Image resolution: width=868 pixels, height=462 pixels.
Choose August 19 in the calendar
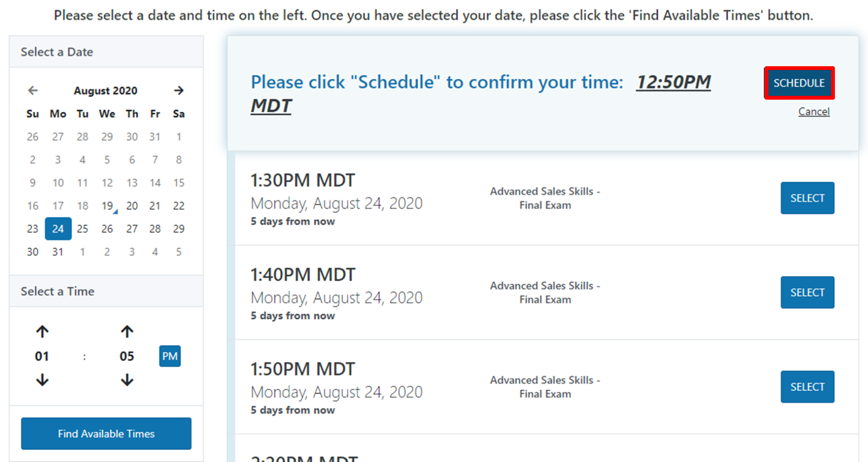coord(107,206)
